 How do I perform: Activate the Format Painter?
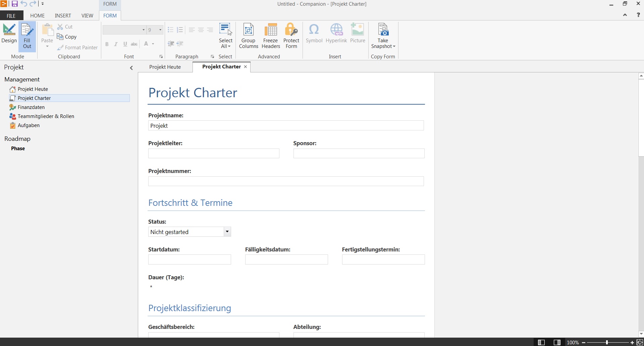77,48
